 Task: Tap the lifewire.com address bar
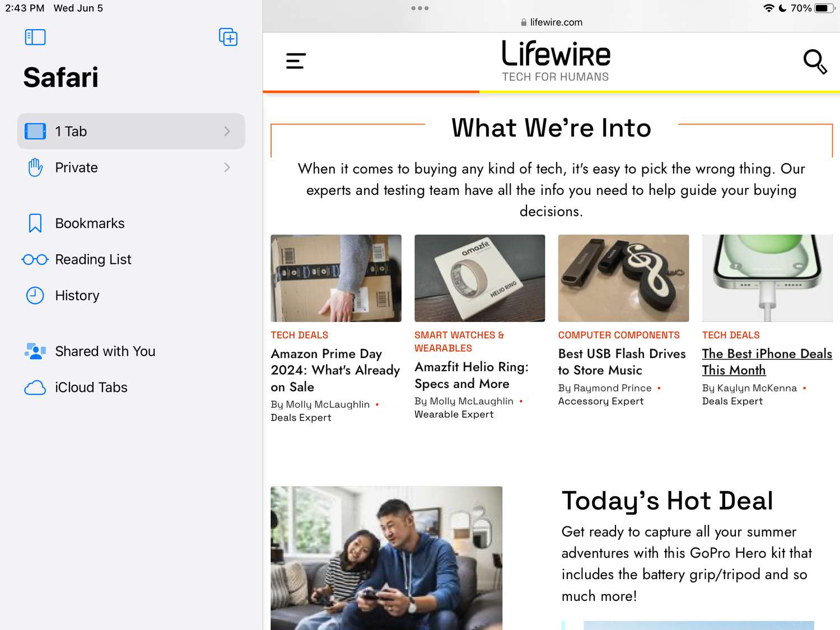(x=552, y=22)
